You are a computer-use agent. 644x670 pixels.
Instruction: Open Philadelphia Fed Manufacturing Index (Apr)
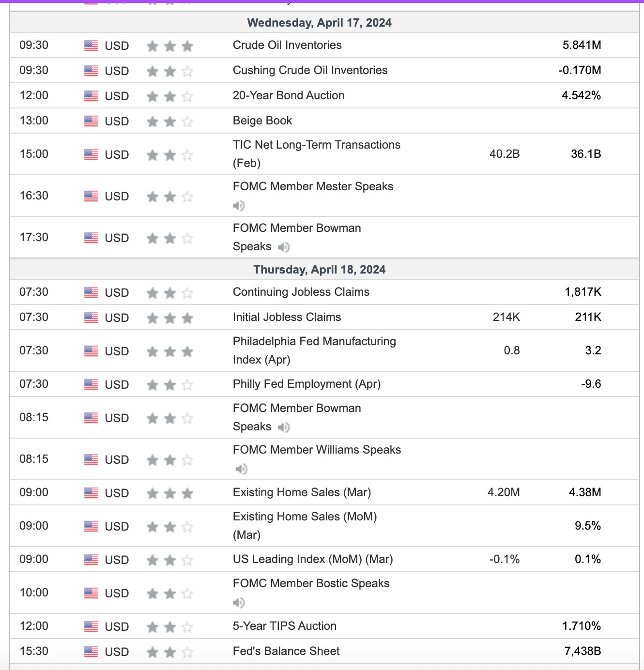tap(315, 350)
